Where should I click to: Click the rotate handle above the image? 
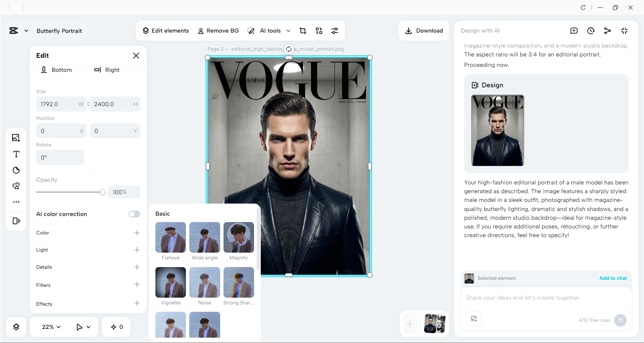click(289, 49)
